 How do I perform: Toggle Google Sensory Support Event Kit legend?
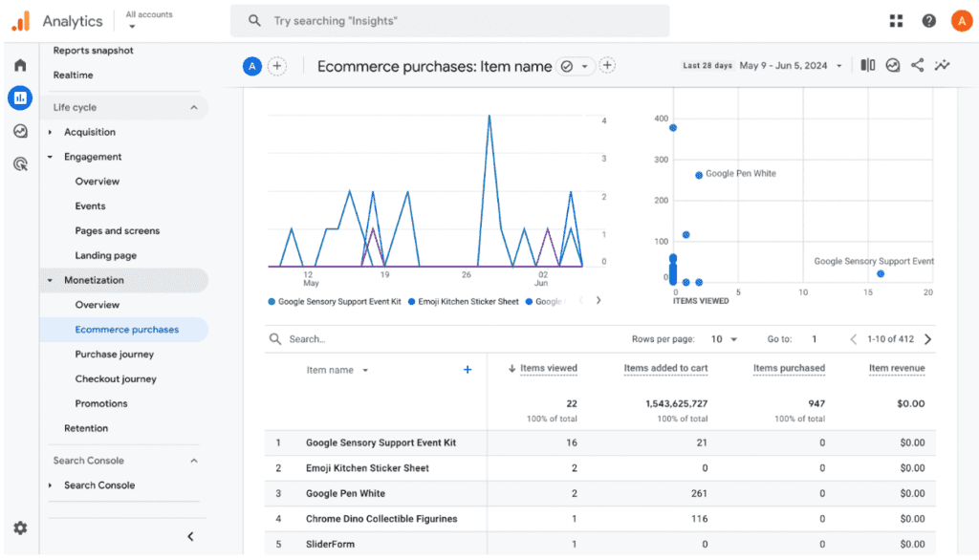click(x=335, y=302)
